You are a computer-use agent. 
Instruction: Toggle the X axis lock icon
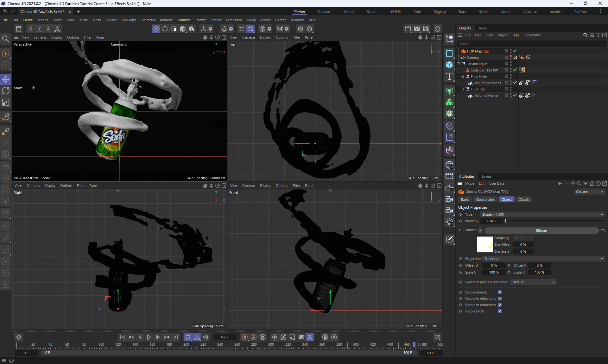click(x=30, y=29)
